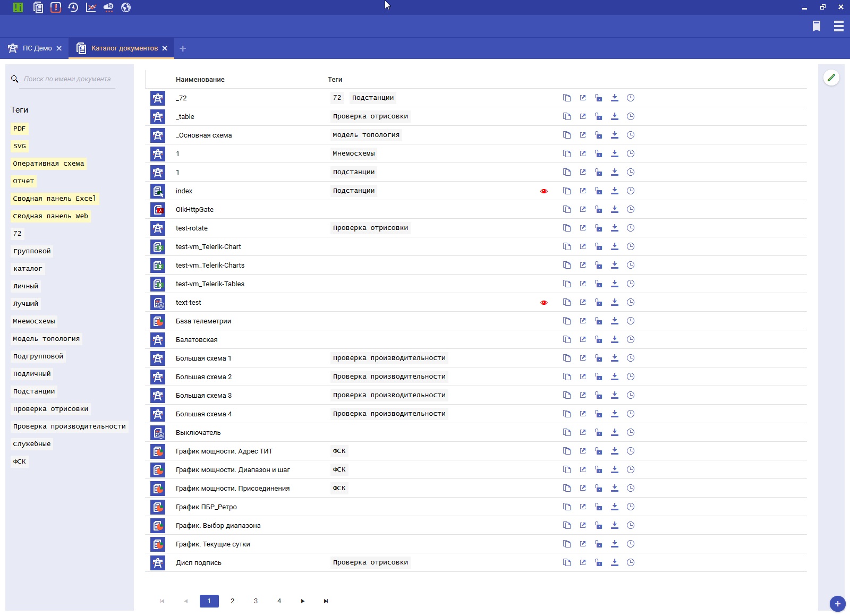Image resolution: width=850 pixels, height=616 pixels.
Task: Open the bookmark panel icon at top right
Action: point(817,26)
